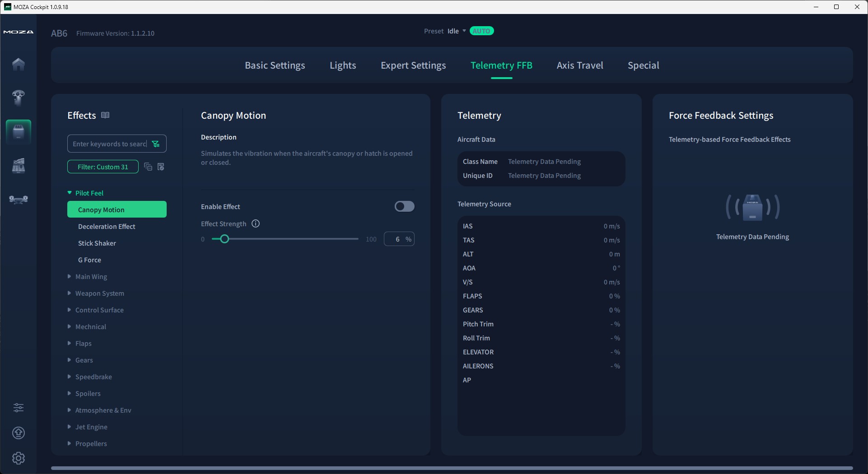
Task: Select the Telemetry FFB tab
Action: coord(501,65)
